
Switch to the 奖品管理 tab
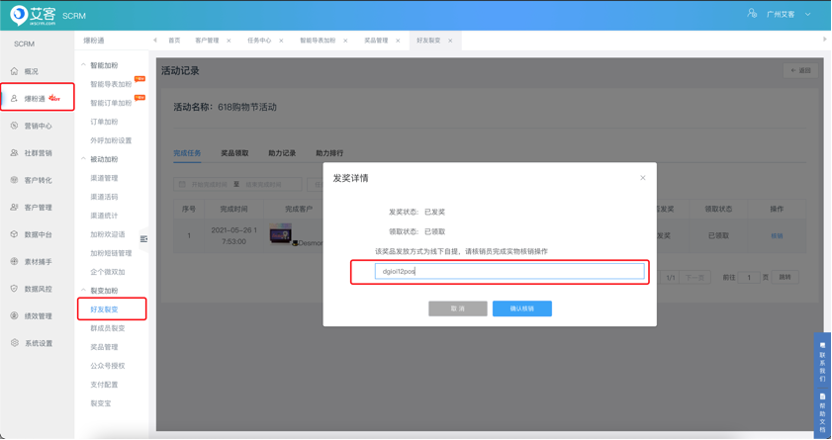coord(376,40)
